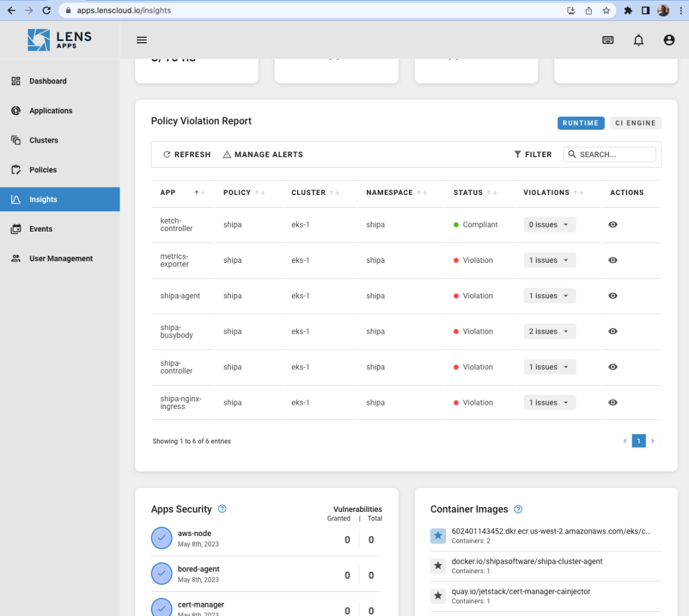Open User Management in sidebar
The height and width of the screenshot is (616, 689).
(x=60, y=259)
